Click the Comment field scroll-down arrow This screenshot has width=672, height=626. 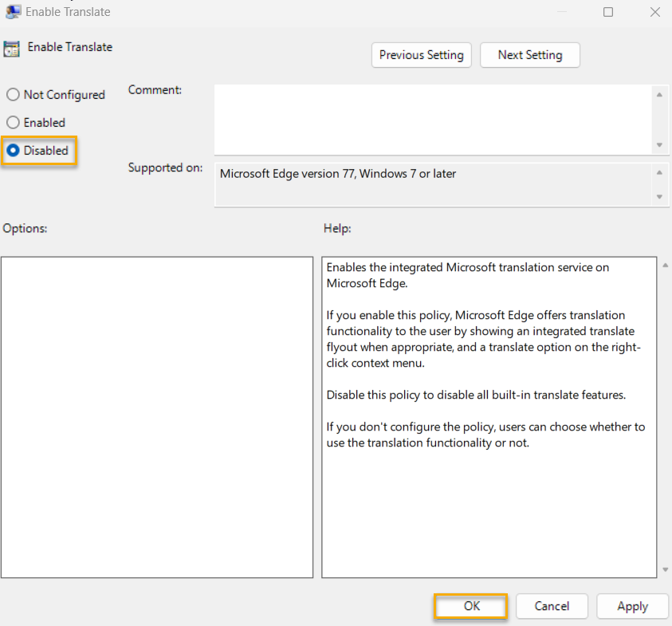(660, 145)
